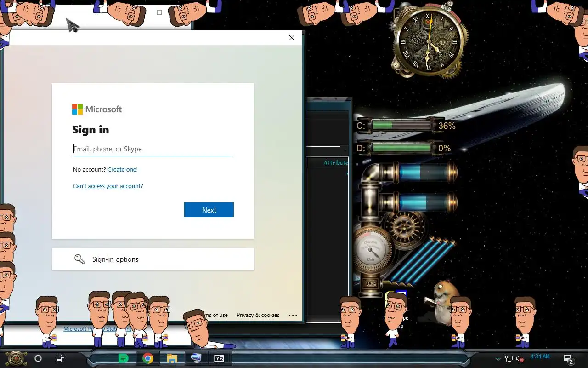Click the lower blue tube meter

pos(422,203)
